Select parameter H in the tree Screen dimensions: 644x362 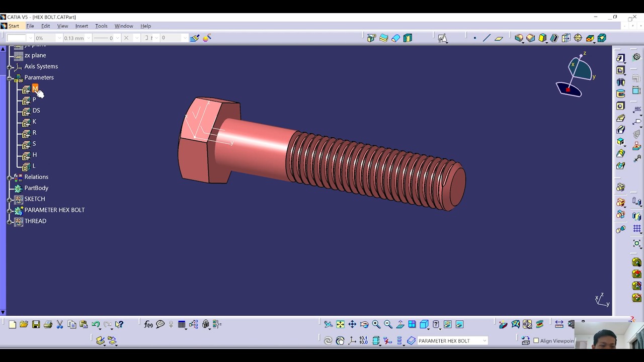35,155
